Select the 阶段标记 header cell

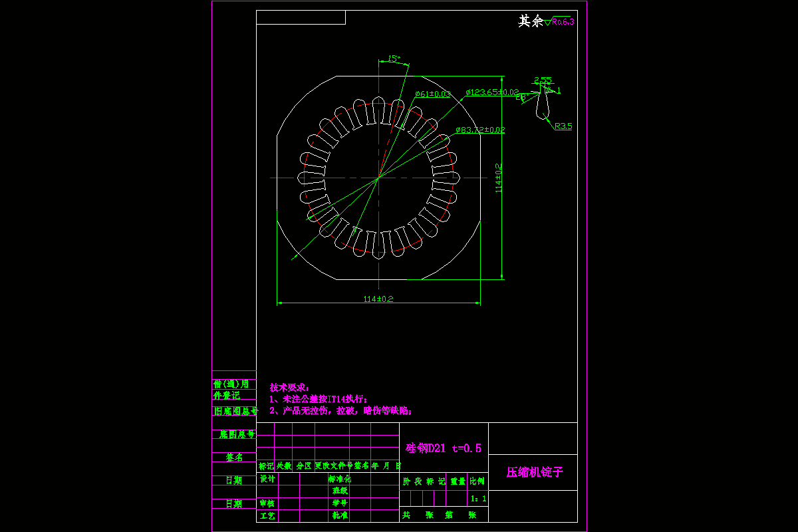coord(424,481)
